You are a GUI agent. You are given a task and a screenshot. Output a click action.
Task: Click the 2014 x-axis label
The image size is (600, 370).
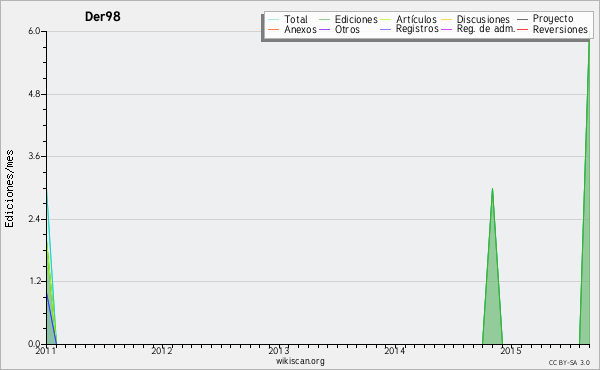pyautogui.click(x=395, y=350)
